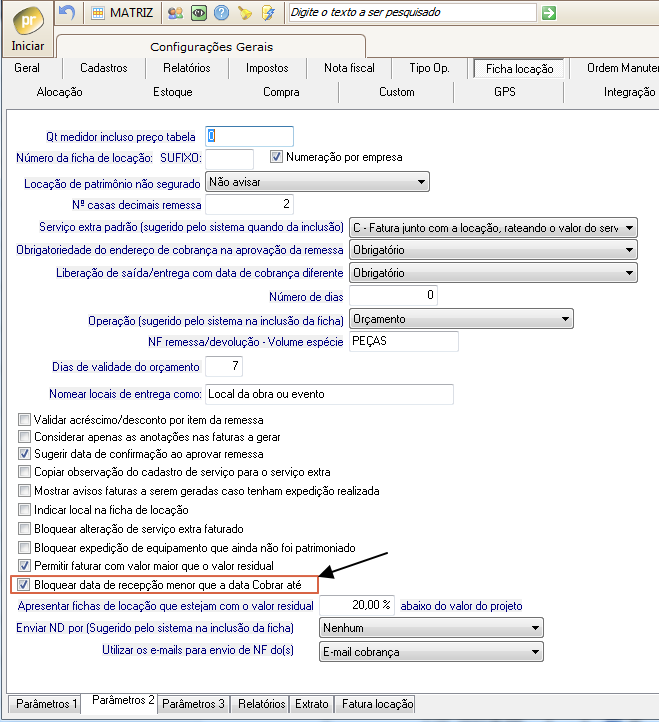Open the Operação Orçamento dropdown
Screen dimensions: 659x722
pos(461,319)
